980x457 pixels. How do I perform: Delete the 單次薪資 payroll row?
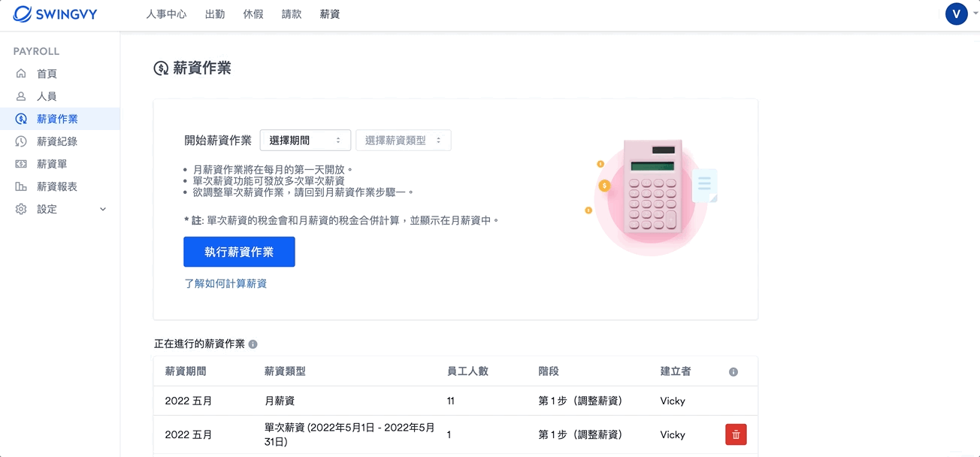point(736,434)
